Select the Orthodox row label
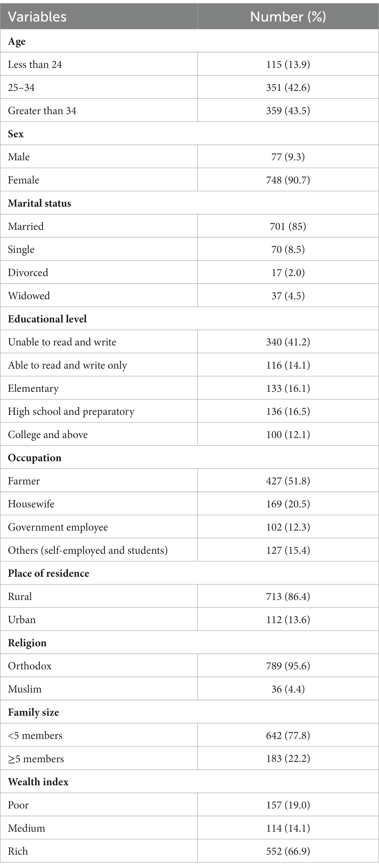379x868 pixels. point(29,666)
